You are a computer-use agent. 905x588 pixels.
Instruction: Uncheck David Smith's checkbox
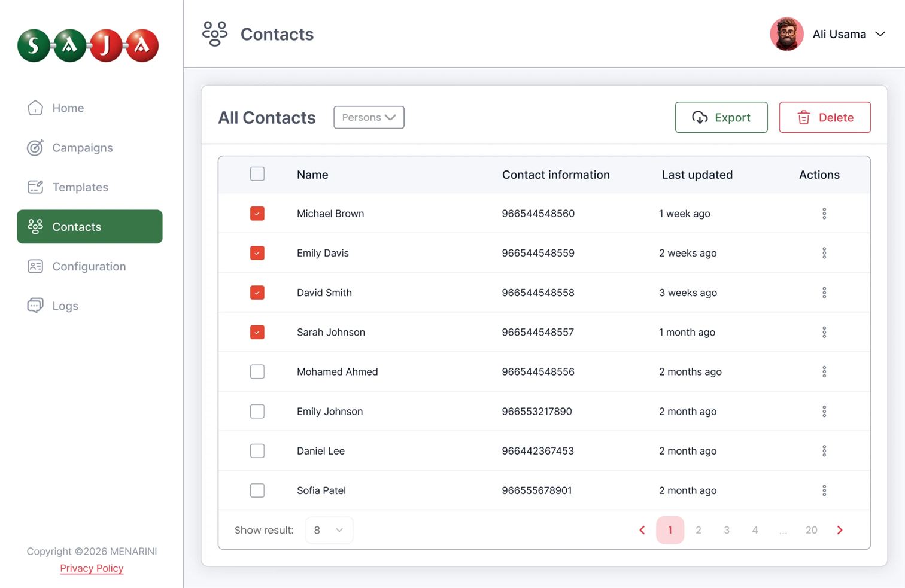click(x=257, y=293)
